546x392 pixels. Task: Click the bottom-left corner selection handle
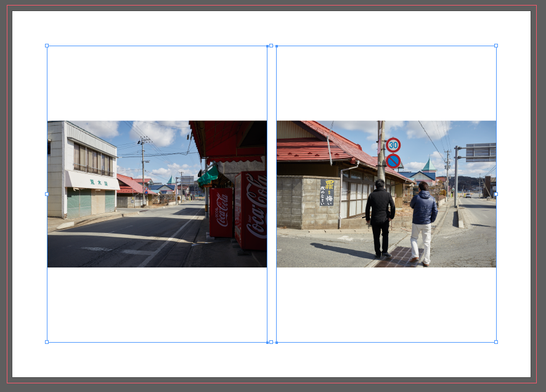(47, 342)
